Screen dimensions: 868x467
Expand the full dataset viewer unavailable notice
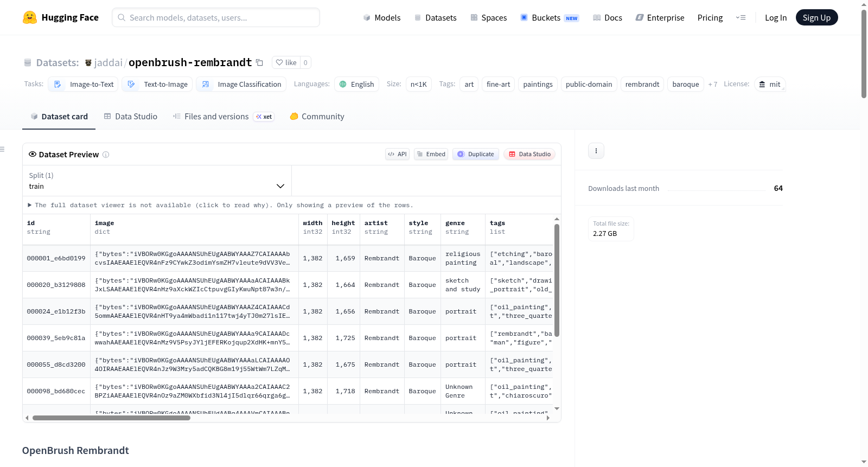pyautogui.click(x=220, y=205)
